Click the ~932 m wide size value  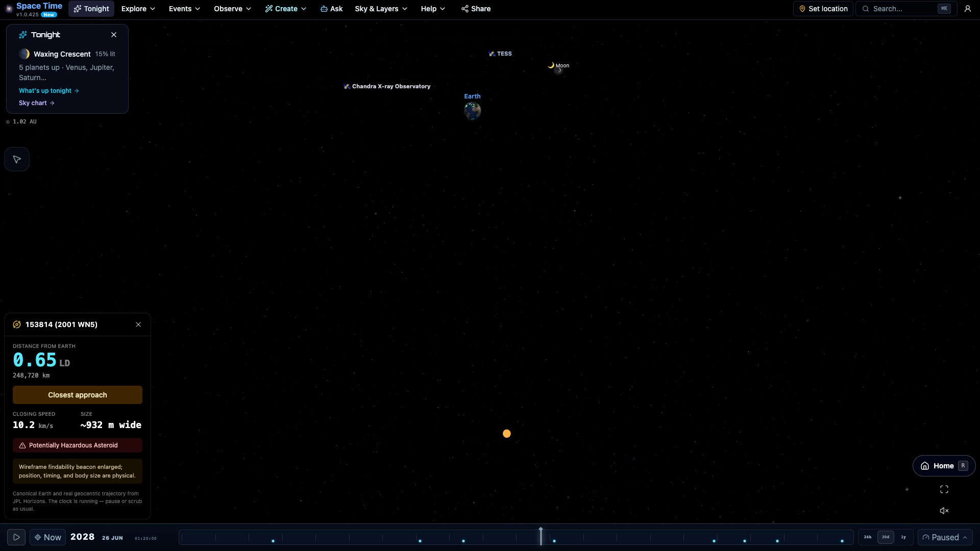(x=111, y=425)
